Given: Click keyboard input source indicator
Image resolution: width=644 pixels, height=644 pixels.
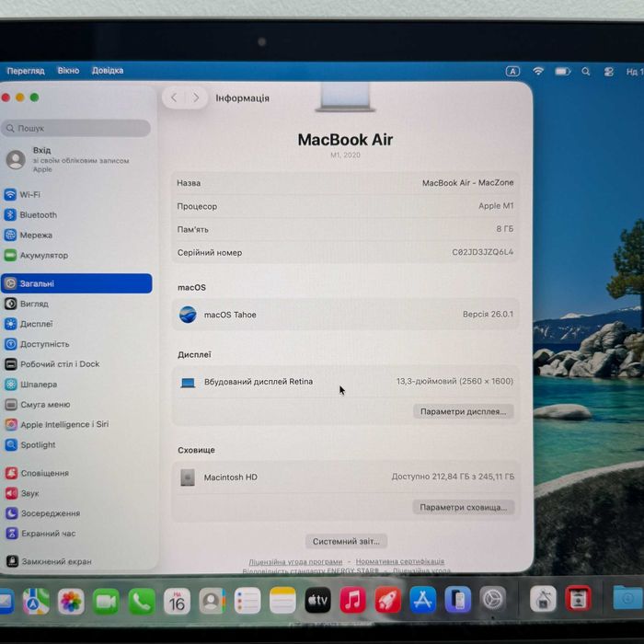Looking at the screenshot, I should (512, 72).
